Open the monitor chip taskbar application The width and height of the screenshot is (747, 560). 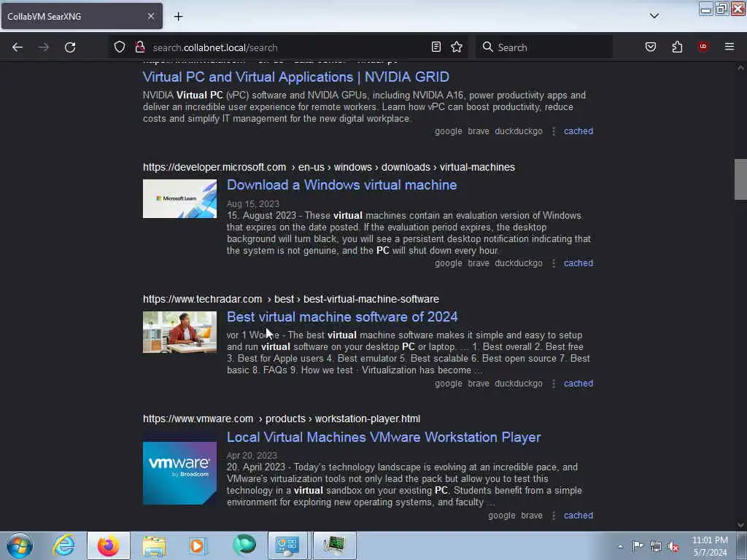[x=334, y=545]
